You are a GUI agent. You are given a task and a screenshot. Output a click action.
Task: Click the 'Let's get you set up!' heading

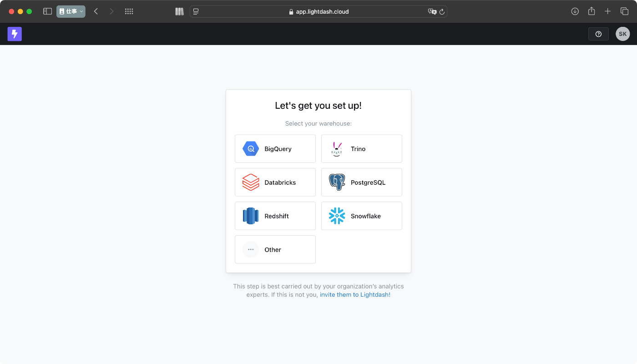(x=318, y=106)
